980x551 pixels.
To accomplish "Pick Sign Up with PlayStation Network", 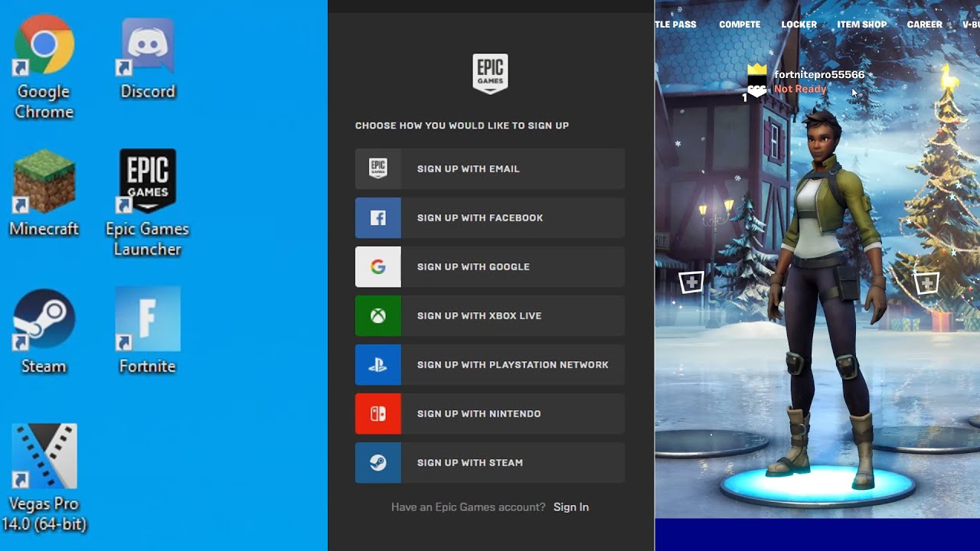I will (x=490, y=365).
